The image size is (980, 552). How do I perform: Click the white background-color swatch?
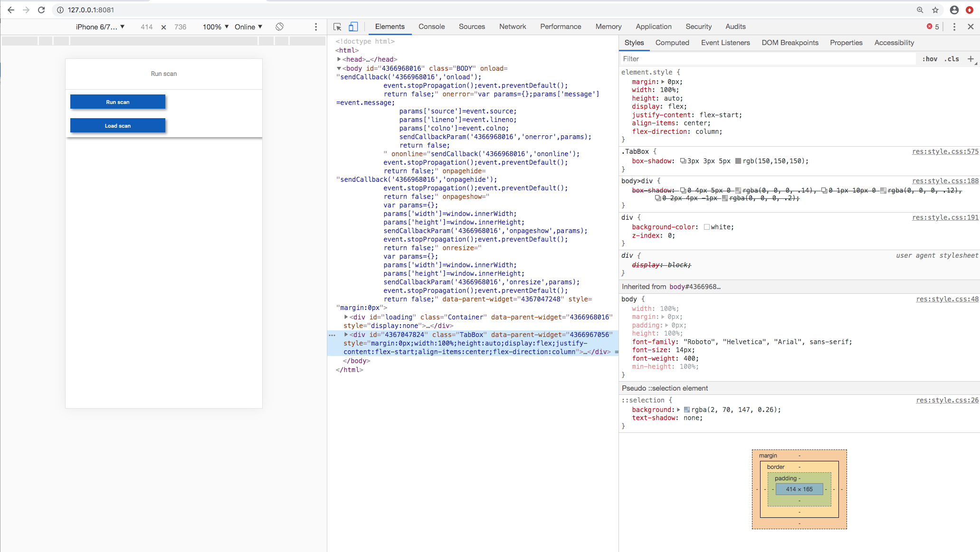pos(707,226)
